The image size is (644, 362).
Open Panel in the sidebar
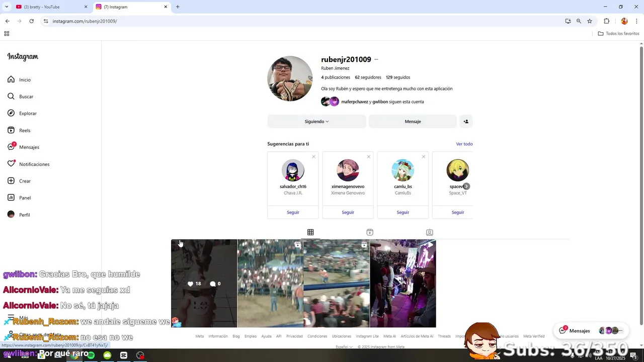[19, 198]
